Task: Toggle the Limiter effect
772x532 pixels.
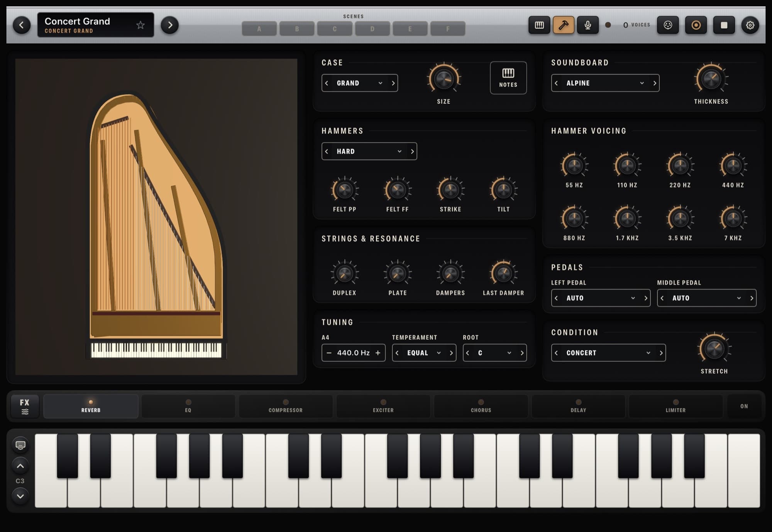Action: [x=675, y=406]
